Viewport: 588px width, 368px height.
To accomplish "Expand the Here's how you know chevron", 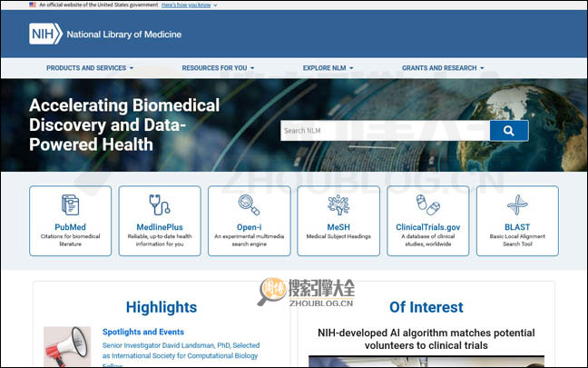I will click(x=215, y=5).
